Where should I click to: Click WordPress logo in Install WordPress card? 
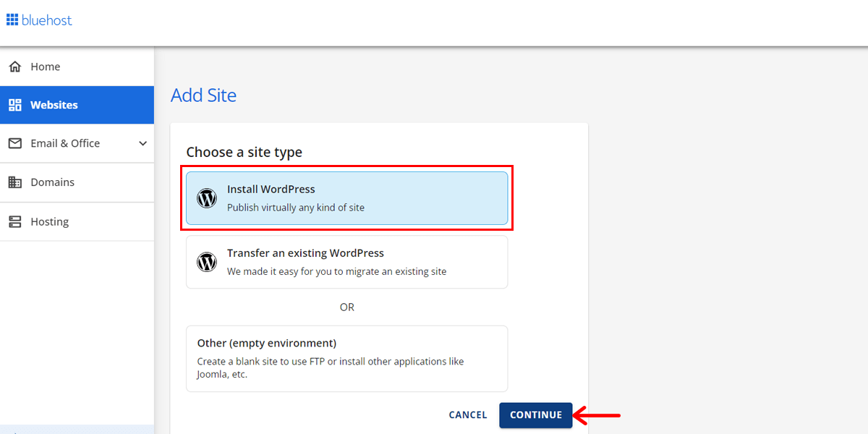point(207,198)
